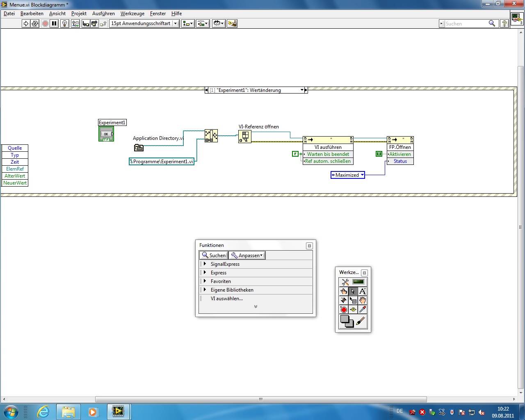Open the Ausführen menu

tap(103, 14)
